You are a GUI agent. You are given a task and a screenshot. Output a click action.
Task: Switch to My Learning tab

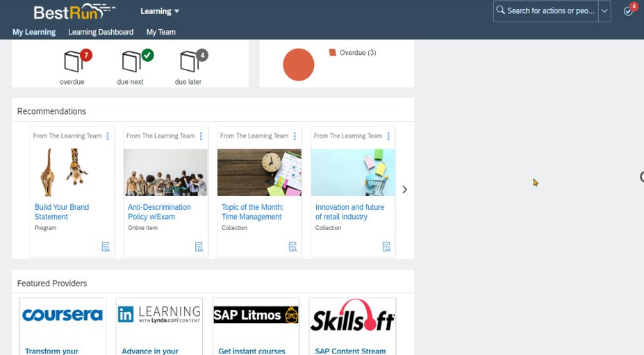pyautogui.click(x=33, y=32)
